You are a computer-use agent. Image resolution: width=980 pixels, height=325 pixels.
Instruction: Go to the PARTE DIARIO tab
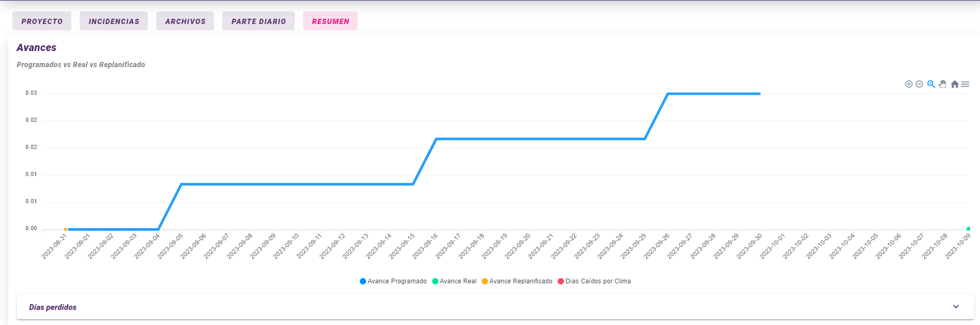coord(258,21)
